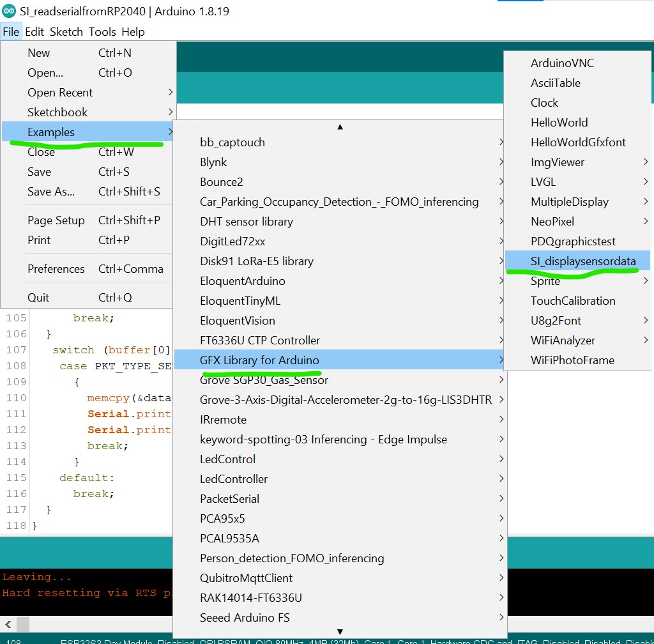The height and width of the screenshot is (644, 654).
Task: Open Page Setup from the File menu
Action: tap(87, 220)
